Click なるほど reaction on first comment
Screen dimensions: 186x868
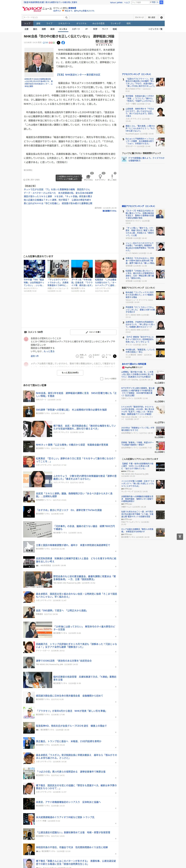click(x=94, y=356)
